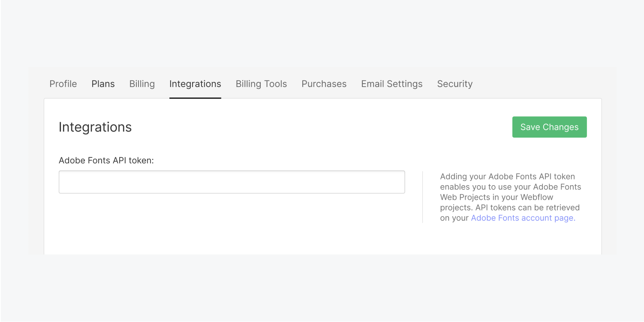This screenshot has height=322, width=644.
Task: Place cursor in the empty token textbox
Action: click(x=232, y=182)
